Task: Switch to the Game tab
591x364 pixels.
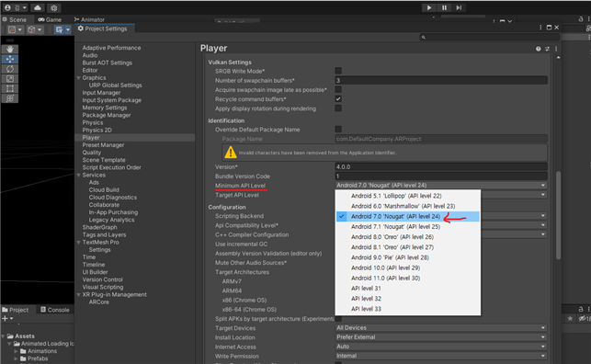Action: pyautogui.click(x=50, y=19)
